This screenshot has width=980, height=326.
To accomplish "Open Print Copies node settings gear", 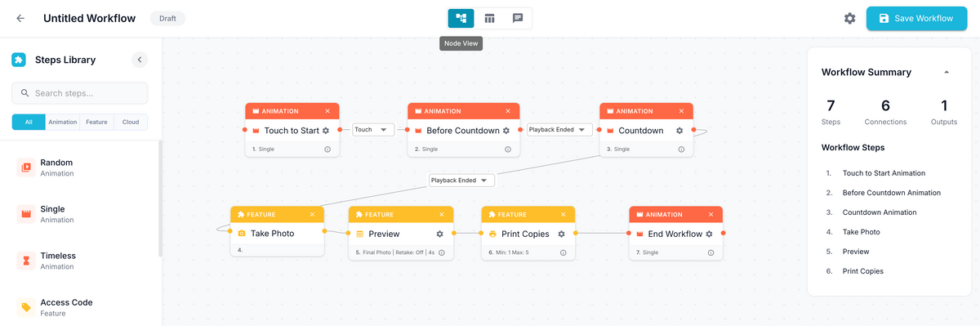I will tap(562, 234).
